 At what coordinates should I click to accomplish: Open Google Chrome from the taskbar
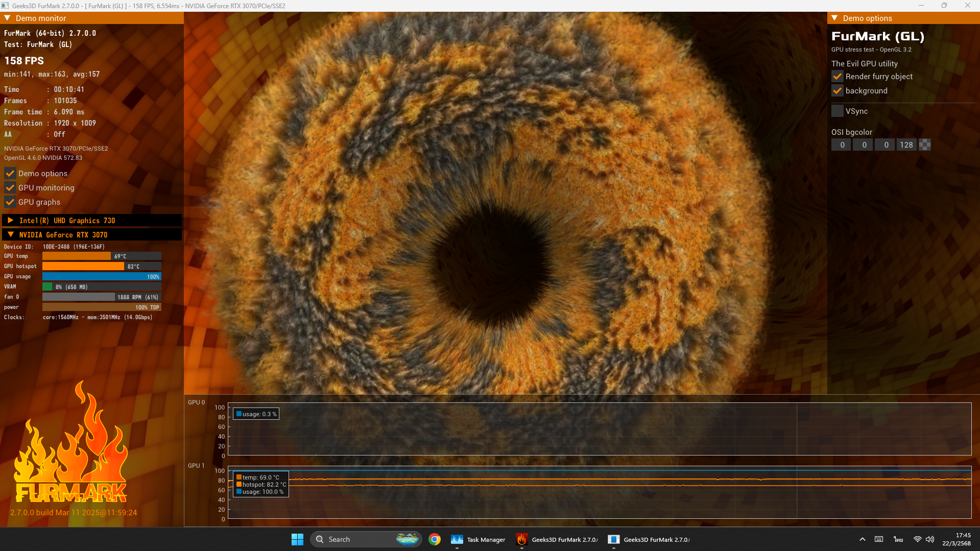coord(435,539)
